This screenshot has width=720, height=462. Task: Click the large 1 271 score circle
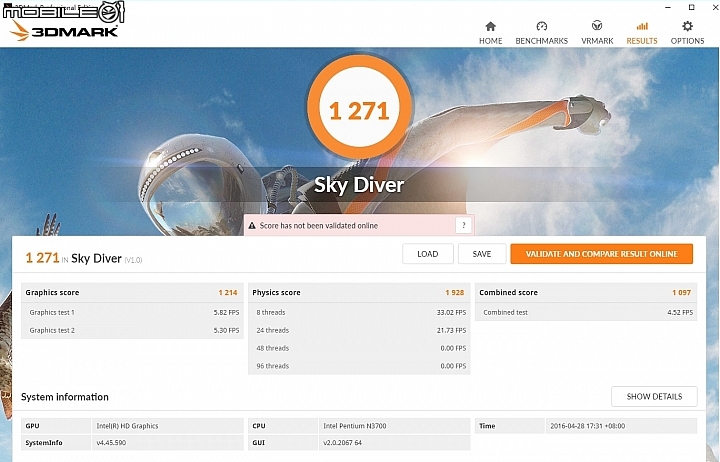tap(360, 107)
